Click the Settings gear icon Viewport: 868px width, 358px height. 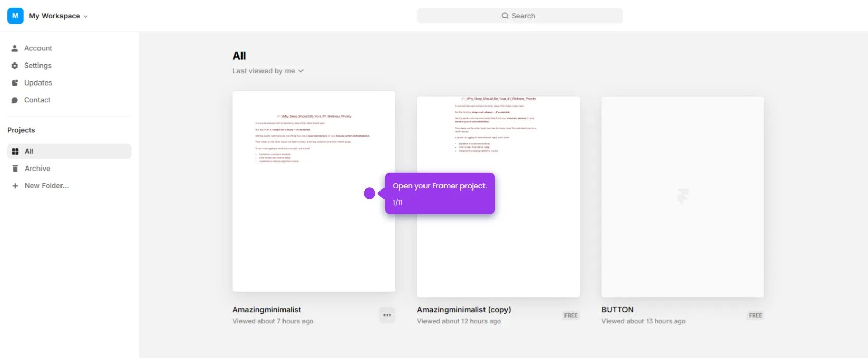point(15,66)
